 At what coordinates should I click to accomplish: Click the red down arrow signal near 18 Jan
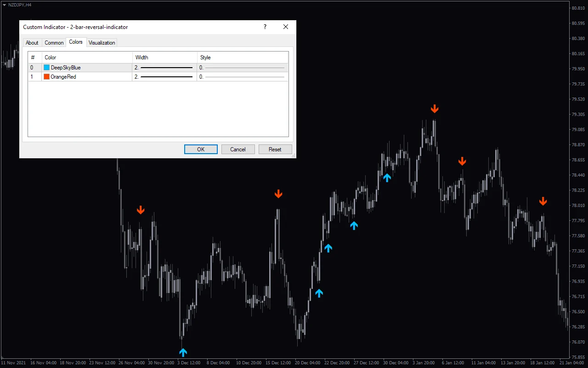pyautogui.click(x=543, y=201)
